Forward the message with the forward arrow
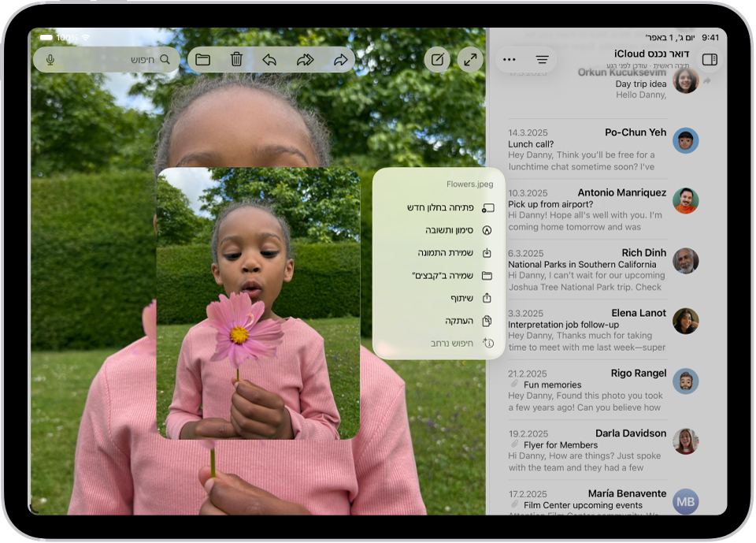This screenshot has height=543, width=756. coord(340,60)
